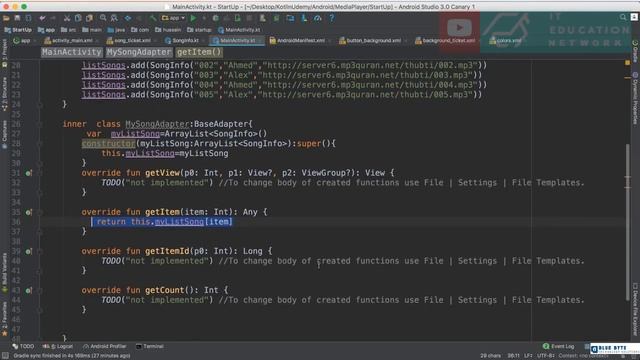
Task: Click the Cut scissors icon
Action: [67, 18]
